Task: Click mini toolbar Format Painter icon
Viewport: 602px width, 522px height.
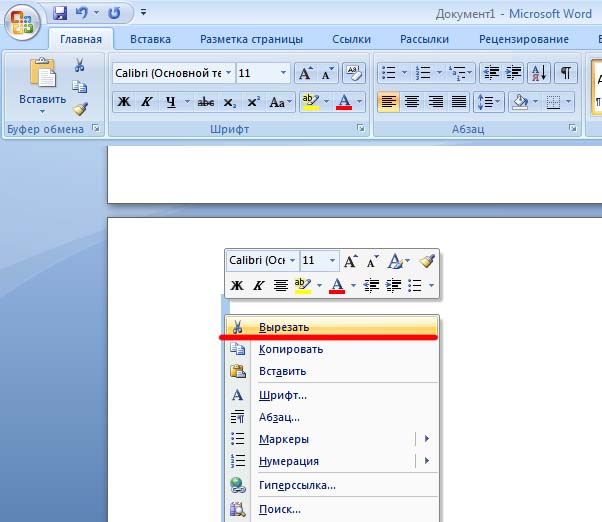Action: coord(427,261)
